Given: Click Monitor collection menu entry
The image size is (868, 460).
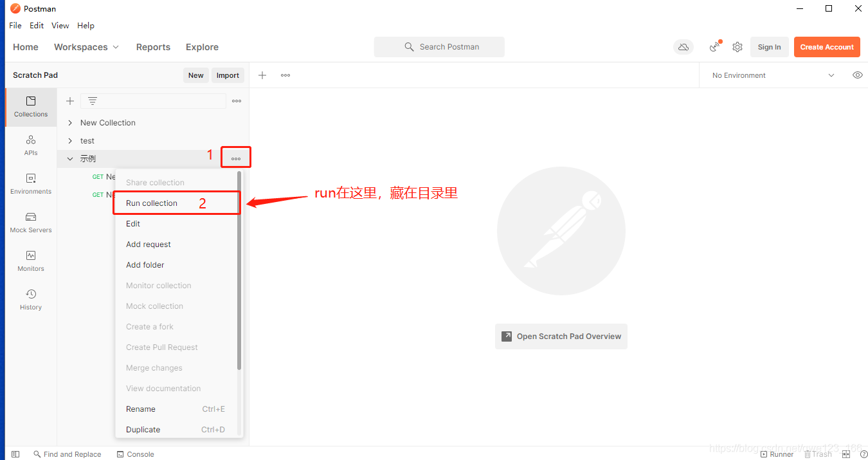Looking at the screenshot, I should (176, 286).
